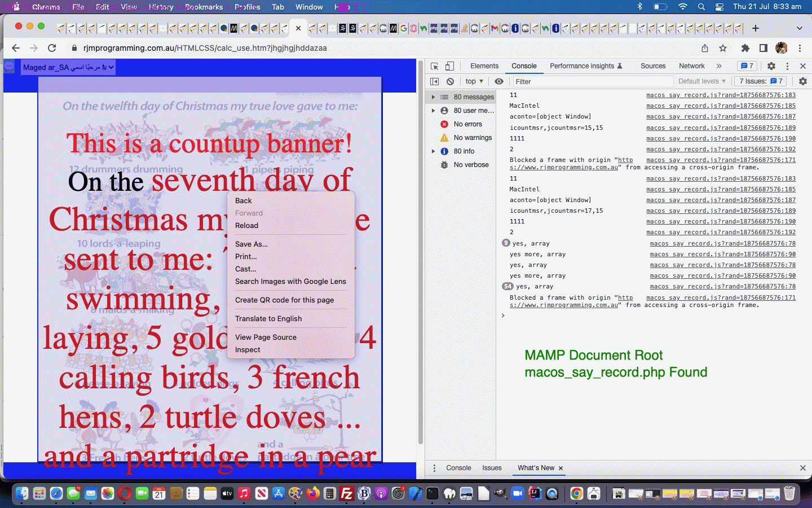Open DevTools settings gear icon

[771, 66]
